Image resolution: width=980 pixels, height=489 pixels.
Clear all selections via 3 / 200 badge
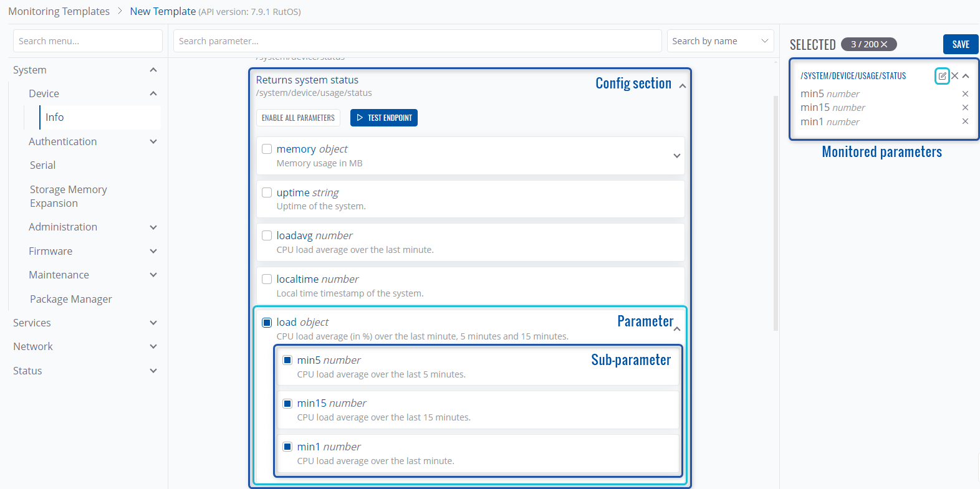pos(884,44)
